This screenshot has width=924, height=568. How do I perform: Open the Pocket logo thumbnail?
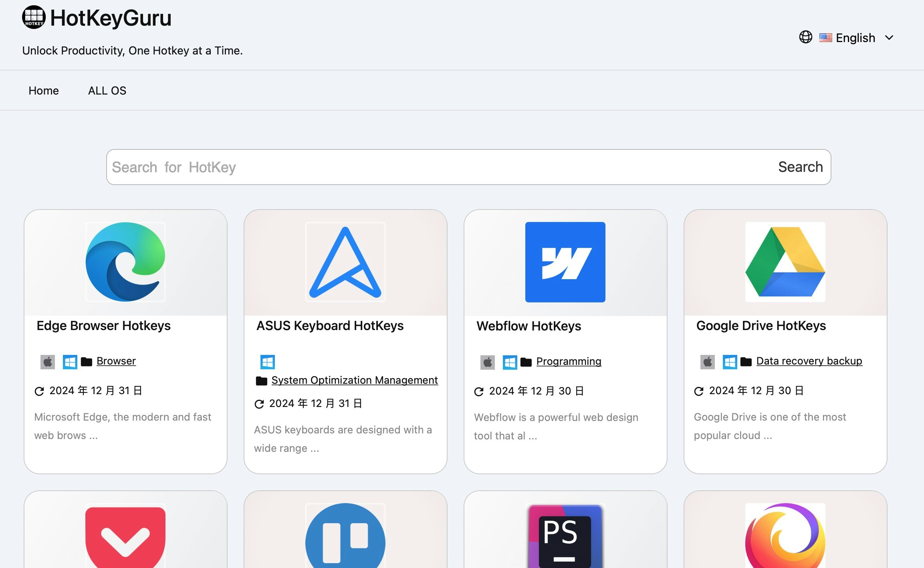tap(125, 536)
